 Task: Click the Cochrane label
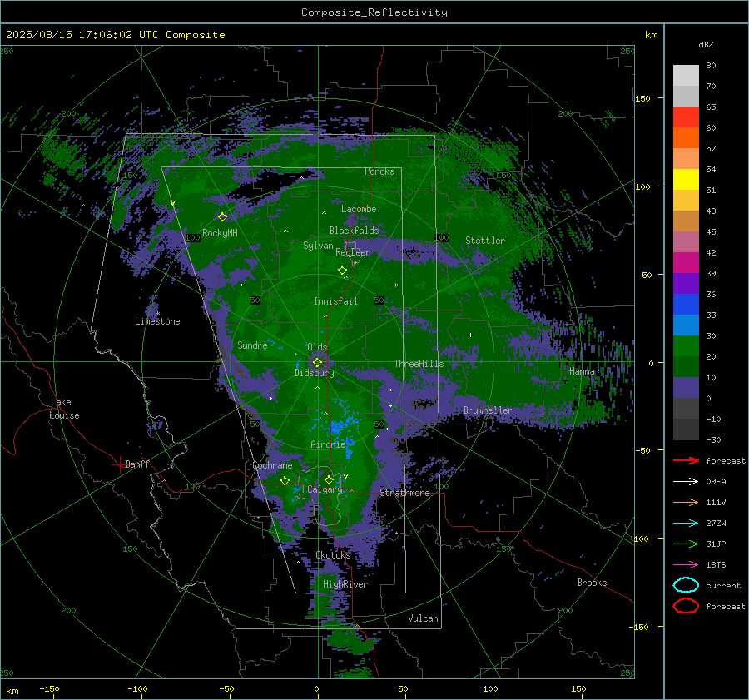pos(272,465)
